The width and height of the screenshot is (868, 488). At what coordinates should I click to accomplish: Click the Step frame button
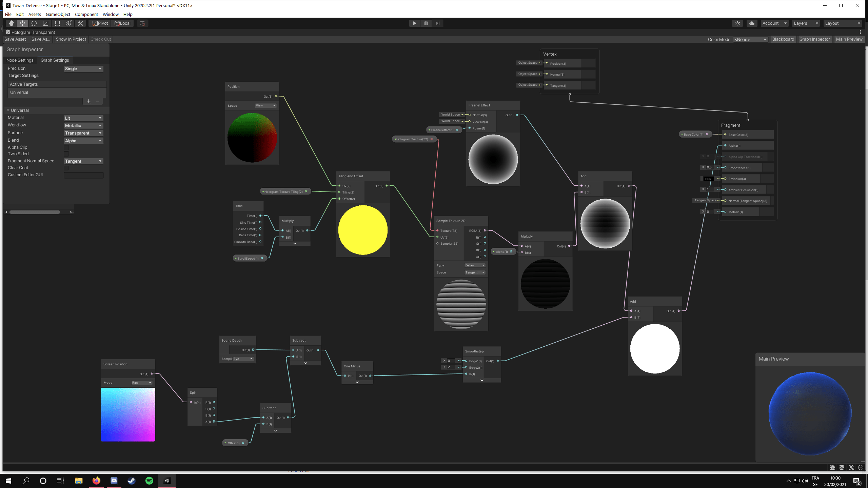click(x=437, y=23)
